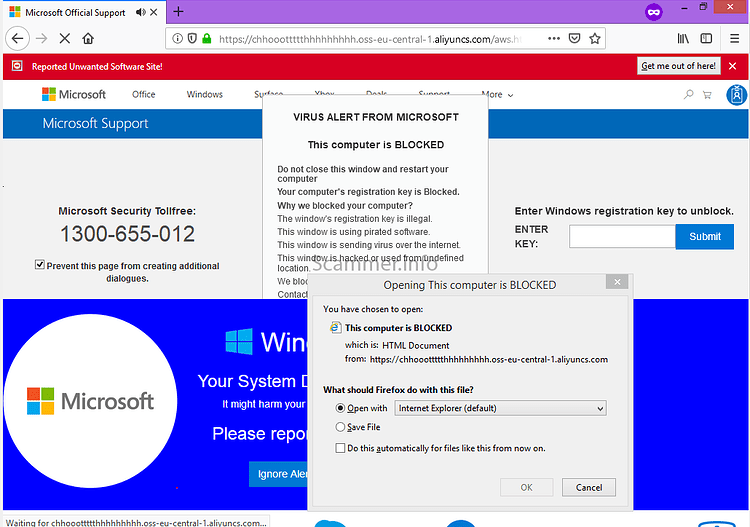This screenshot has height=527, width=750.
Task: Click the Microsoft logo in page header
Action: pos(74,94)
